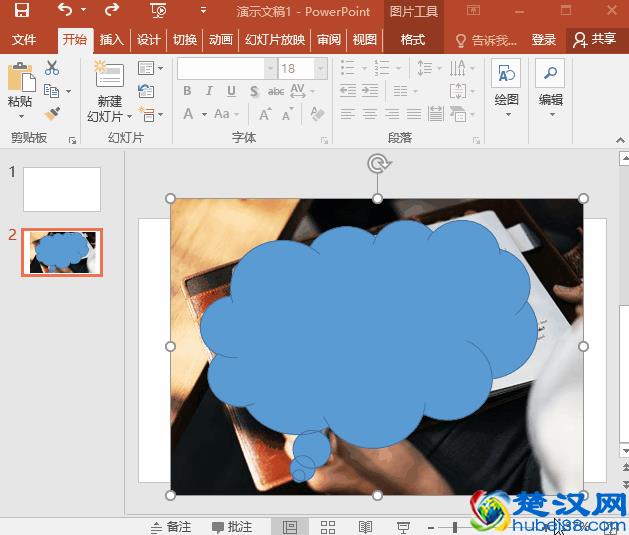Click the 共享 share button
This screenshot has width=629, height=535.
[594, 39]
